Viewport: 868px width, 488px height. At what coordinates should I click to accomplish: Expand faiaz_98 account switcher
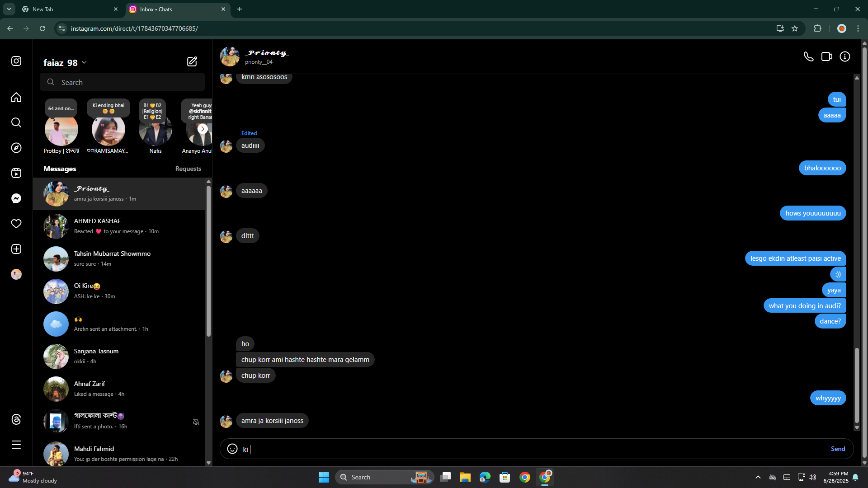pos(65,62)
